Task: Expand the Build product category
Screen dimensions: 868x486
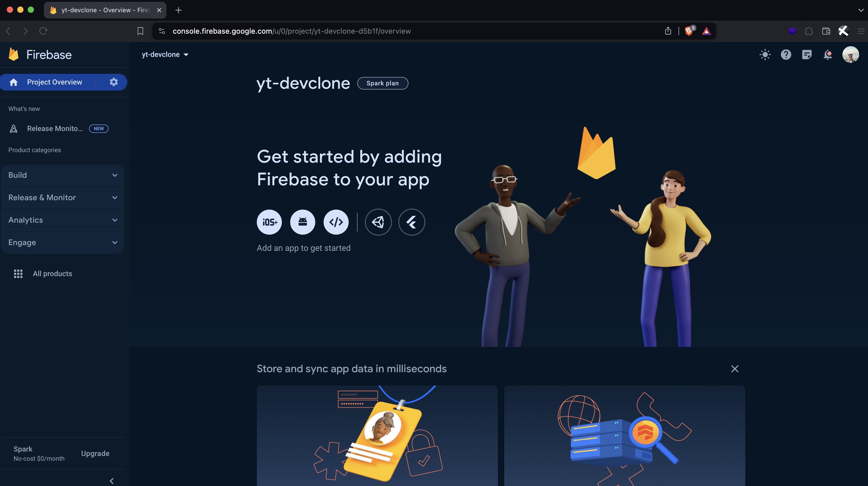Action: pyautogui.click(x=62, y=175)
